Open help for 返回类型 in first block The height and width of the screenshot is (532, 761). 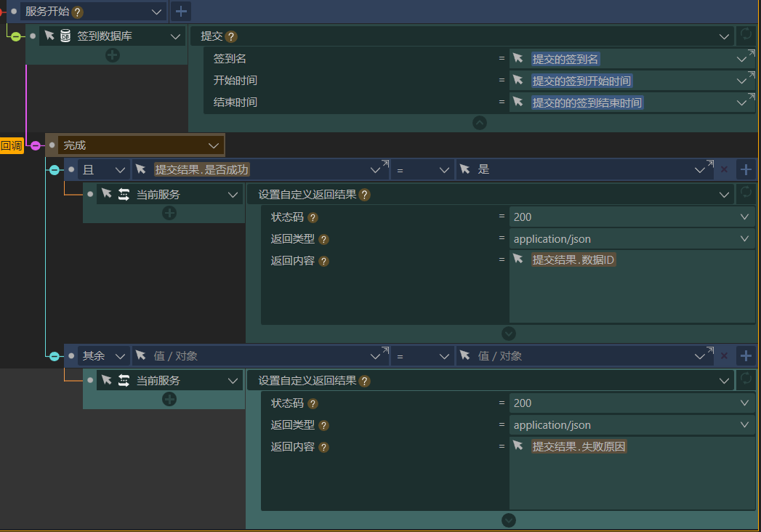pyautogui.click(x=323, y=240)
